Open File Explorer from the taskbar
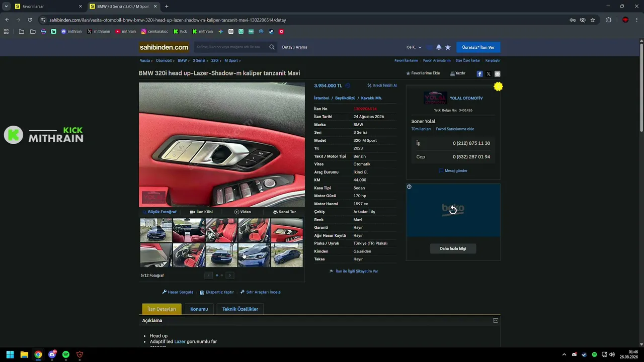 24,354
